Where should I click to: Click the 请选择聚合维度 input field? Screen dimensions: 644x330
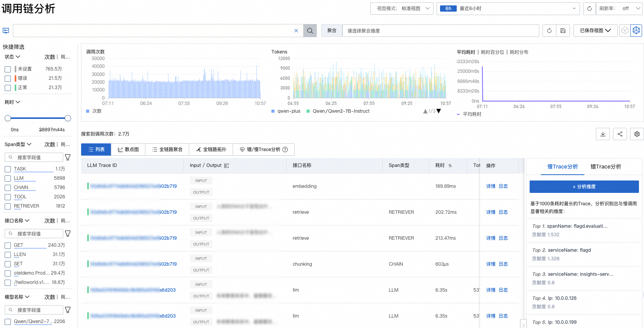(441, 31)
